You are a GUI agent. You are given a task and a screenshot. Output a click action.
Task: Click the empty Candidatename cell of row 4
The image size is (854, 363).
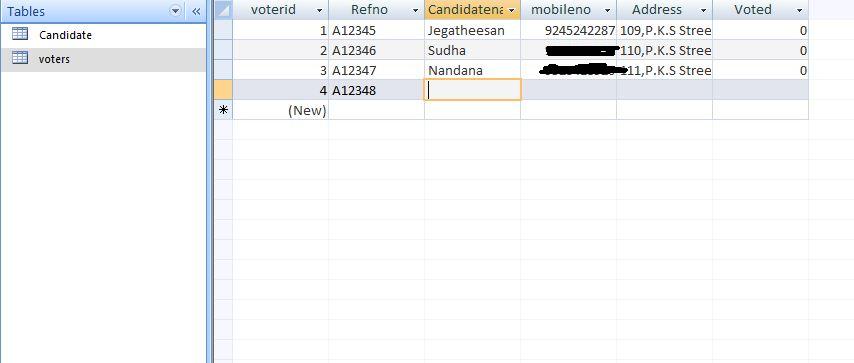tap(472, 90)
